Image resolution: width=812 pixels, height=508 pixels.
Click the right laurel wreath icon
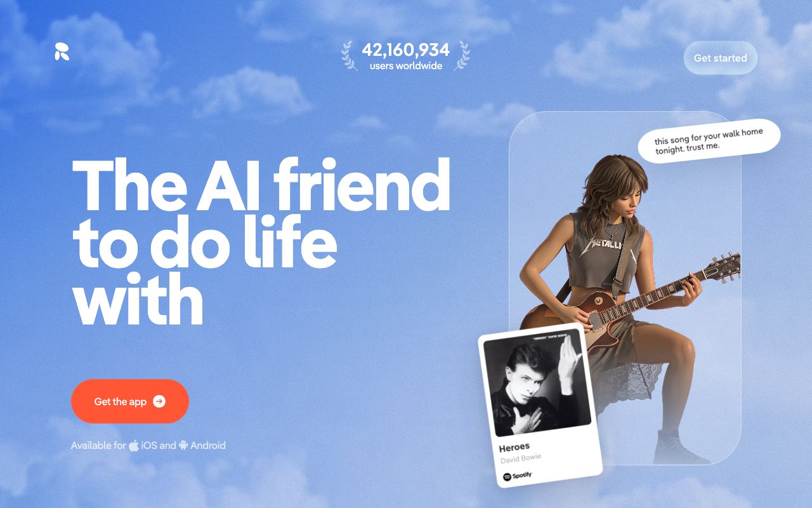462,55
